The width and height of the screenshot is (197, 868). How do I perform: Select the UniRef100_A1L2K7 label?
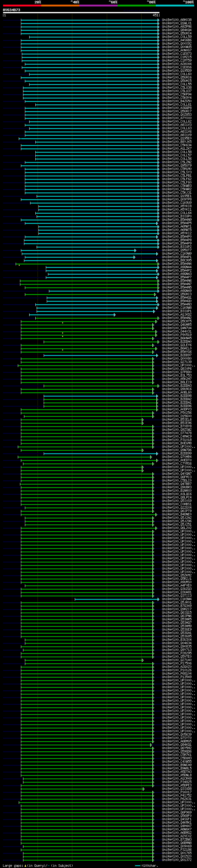176,149
